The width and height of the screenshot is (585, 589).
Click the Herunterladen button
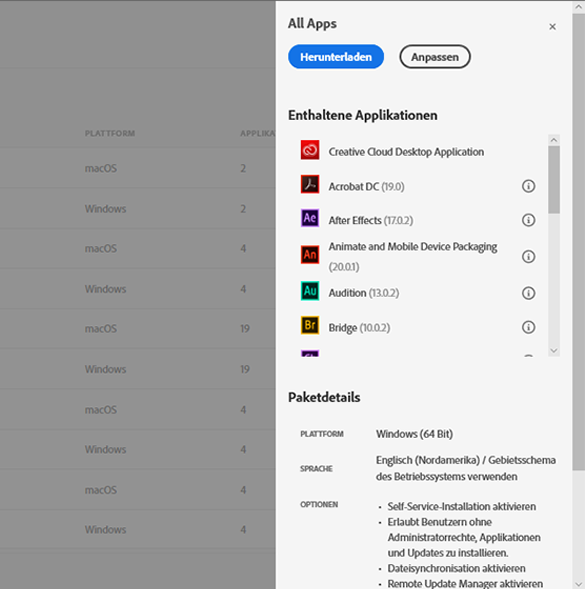[x=336, y=57]
